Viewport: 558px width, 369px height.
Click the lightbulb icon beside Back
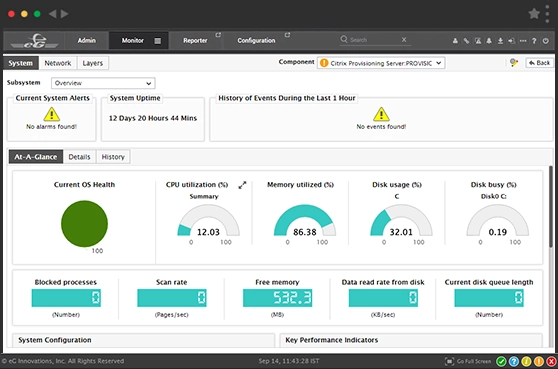pyautogui.click(x=514, y=63)
